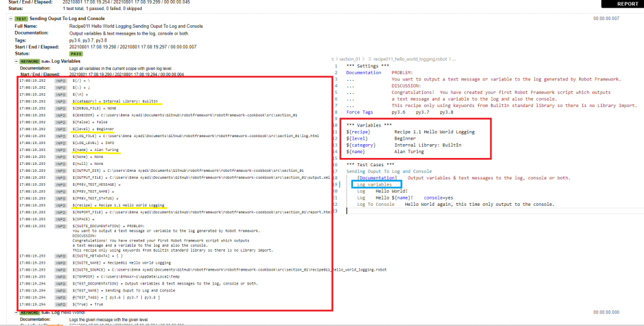The width and height of the screenshot is (644, 326).
Task: Click the INFO badge on the ${recipe} row
Action: click(60, 205)
